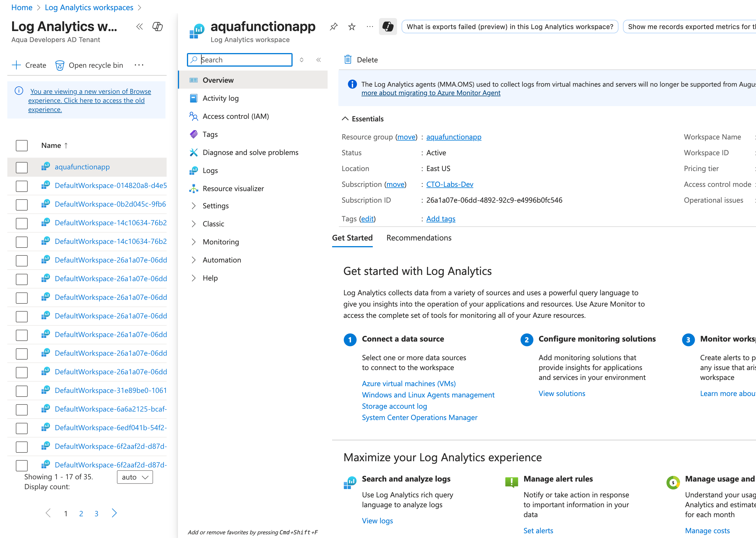This screenshot has height=538, width=756.
Task: Click the Delete trash icon
Action: pos(348,60)
